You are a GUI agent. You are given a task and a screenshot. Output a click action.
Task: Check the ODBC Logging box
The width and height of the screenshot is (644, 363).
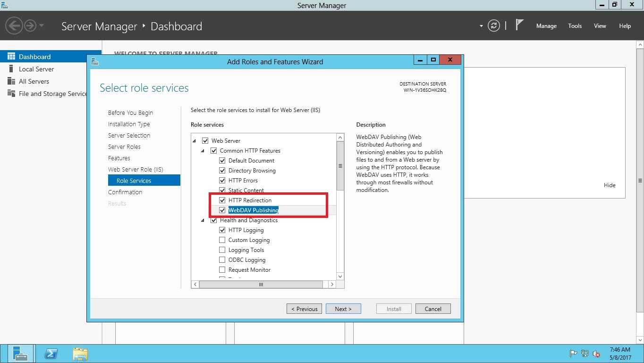click(x=222, y=260)
